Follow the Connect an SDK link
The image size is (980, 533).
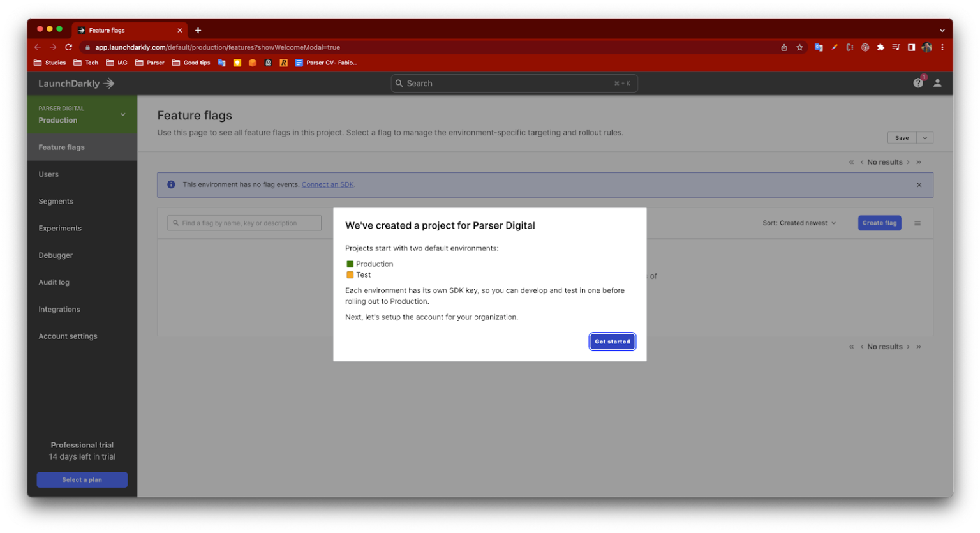pyautogui.click(x=327, y=185)
